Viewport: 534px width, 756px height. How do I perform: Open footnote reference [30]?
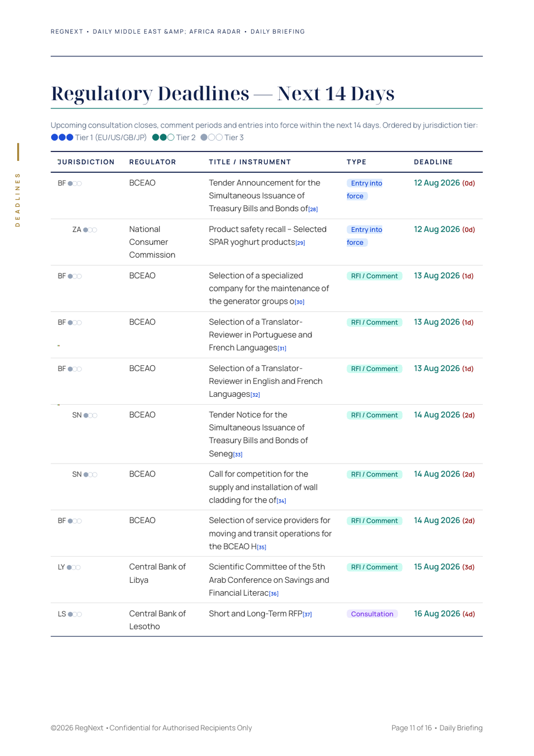(300, 302)
